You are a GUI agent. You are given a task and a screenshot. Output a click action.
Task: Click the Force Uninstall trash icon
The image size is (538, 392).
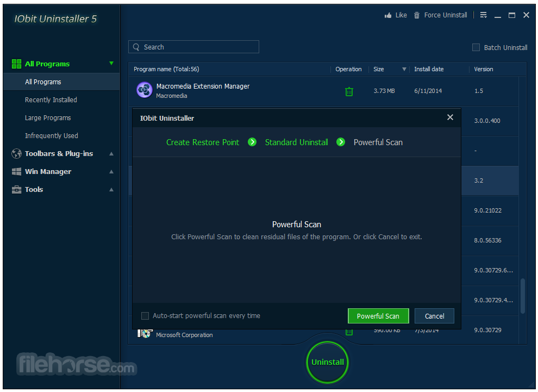click(416, 15)
